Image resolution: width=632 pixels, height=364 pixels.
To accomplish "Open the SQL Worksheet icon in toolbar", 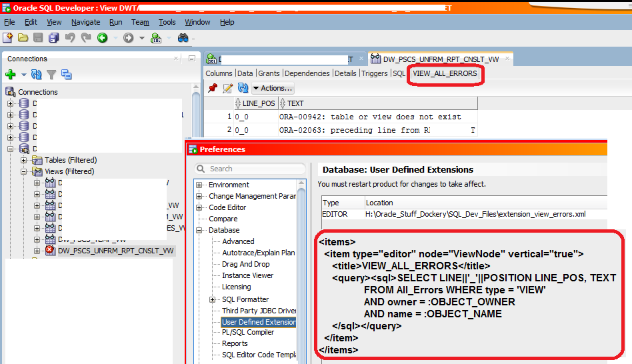I will pyautogui.click(x=156, y=38).
